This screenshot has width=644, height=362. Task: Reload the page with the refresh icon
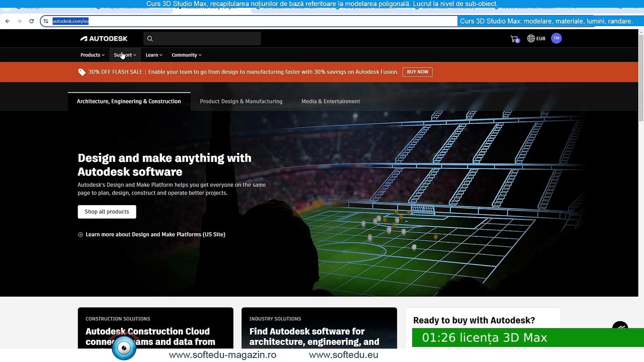pos(31,21)
